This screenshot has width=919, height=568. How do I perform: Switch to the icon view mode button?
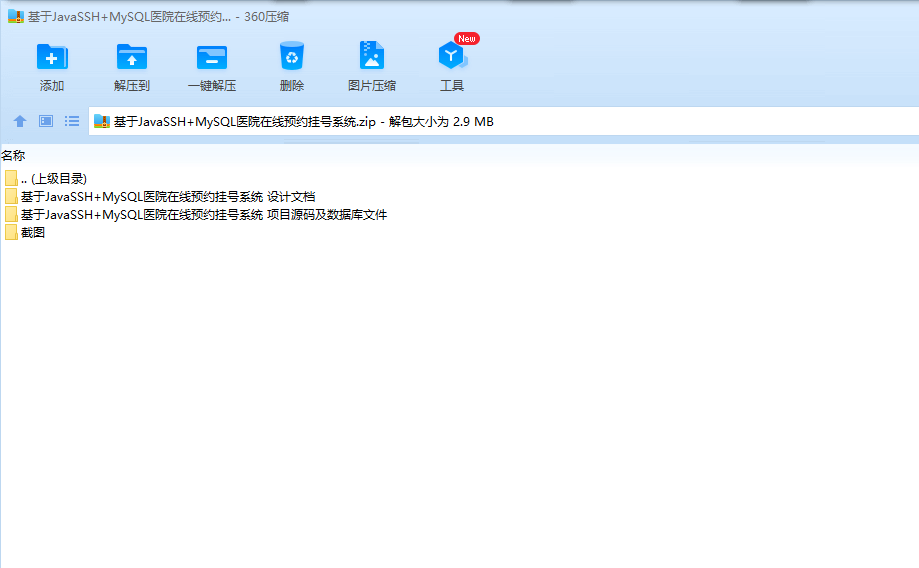[x=46, y=121]
